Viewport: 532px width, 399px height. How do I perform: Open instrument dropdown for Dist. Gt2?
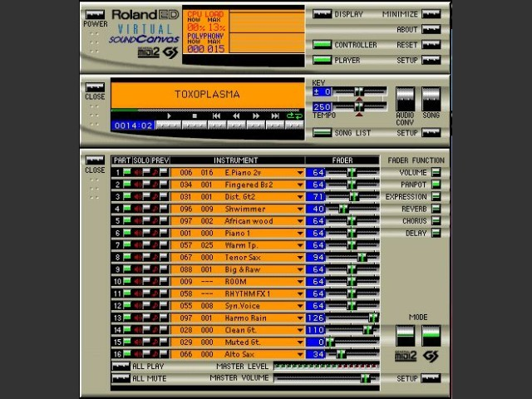click(x=300, y=197)
